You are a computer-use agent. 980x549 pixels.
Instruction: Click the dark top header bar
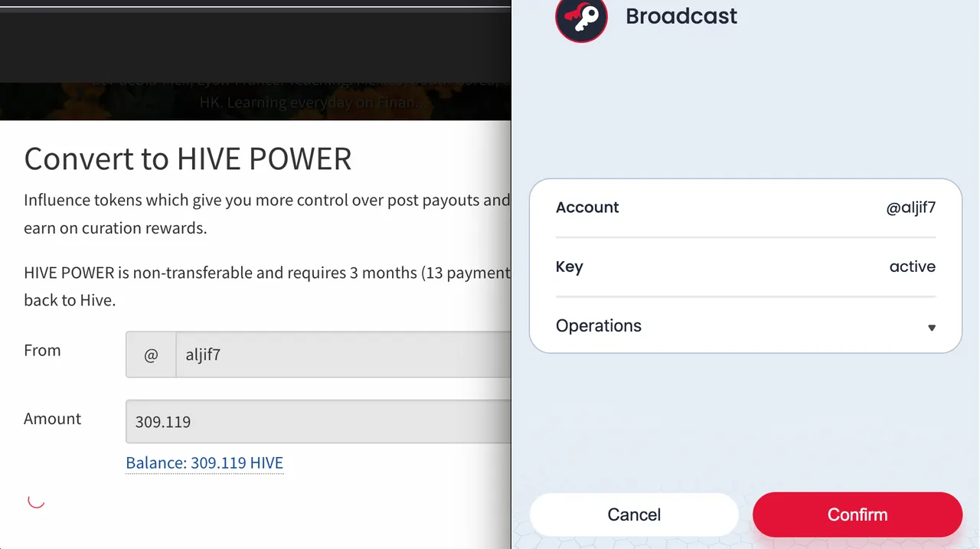(256, 46)
